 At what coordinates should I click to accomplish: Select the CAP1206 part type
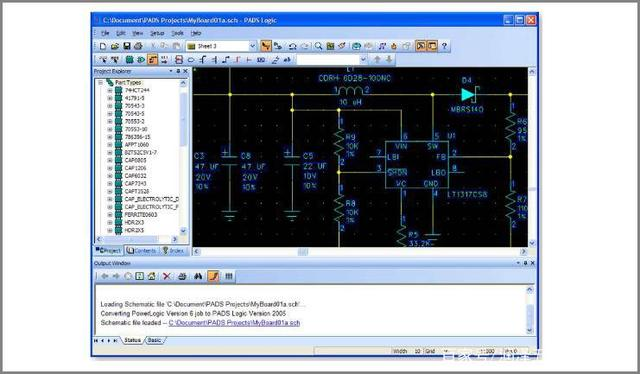(135, 168)
